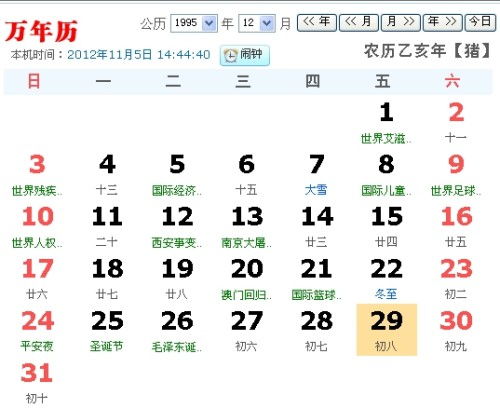500x408 pixels.
Task: Click the 农历乙亥年【猪】 lunar year label
Action: click(x=427, y=51)
